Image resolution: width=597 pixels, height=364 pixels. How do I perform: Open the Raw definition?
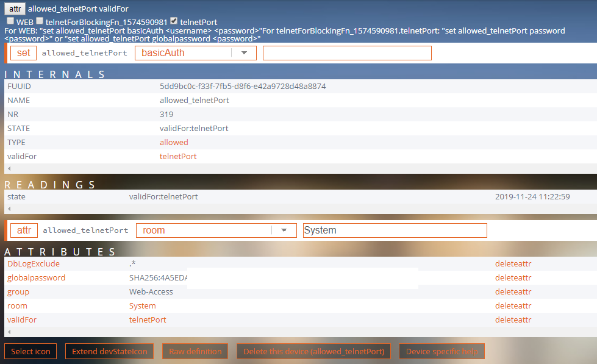[x=195, y=351]
